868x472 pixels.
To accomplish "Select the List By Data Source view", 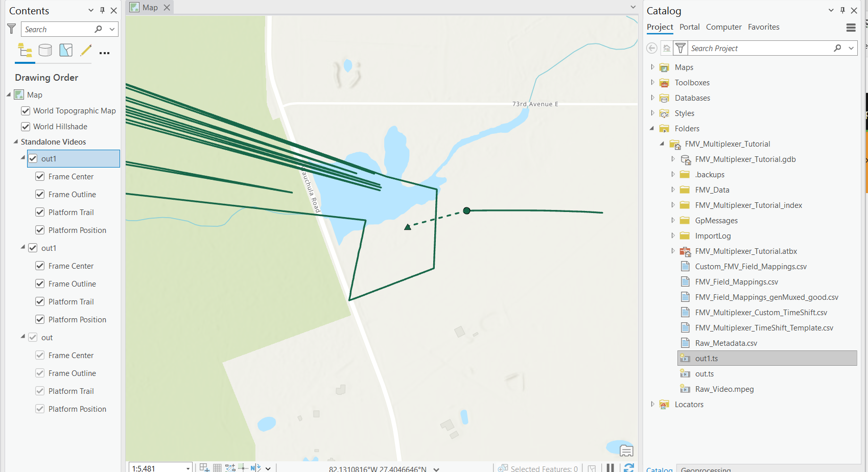I will coord(45,50).
